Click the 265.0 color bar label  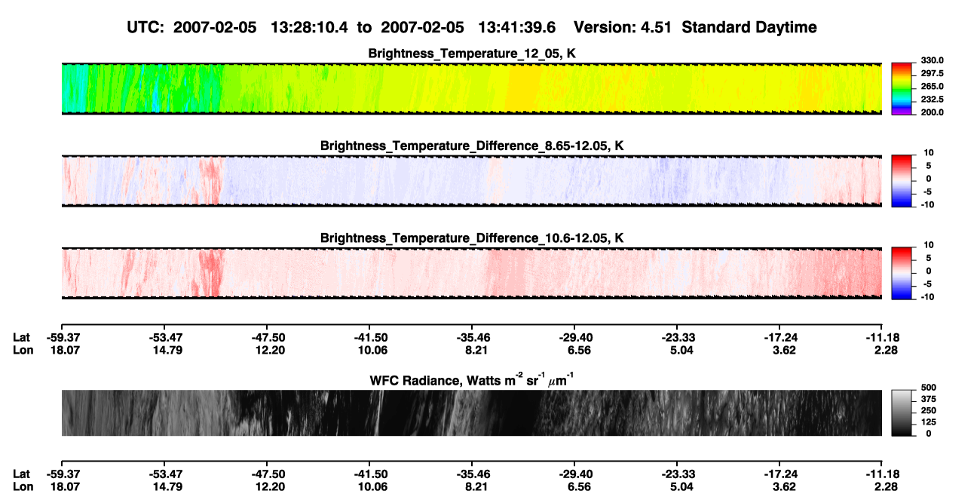tap(933, 86)
